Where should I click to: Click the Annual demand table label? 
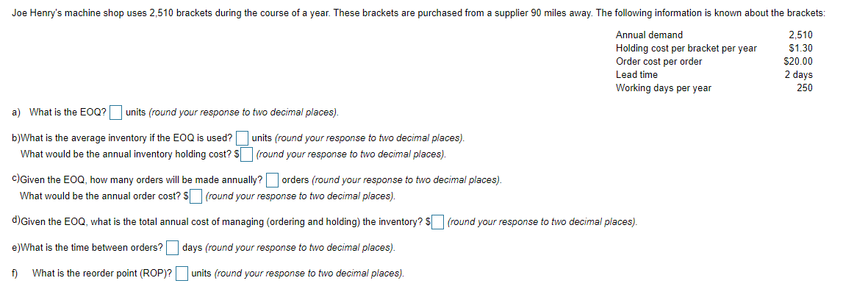pos(649,35)
